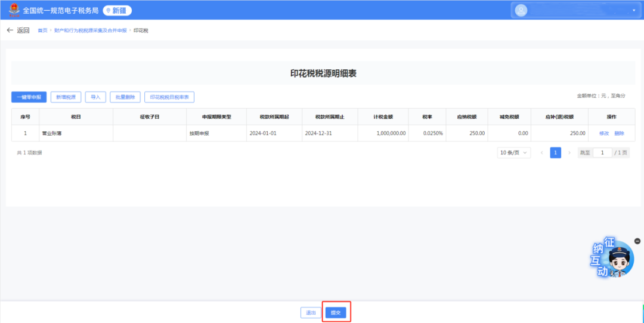Viewport: 644px width, 323px height.
Task: Click the 印花税 breadcrumb text
Action: click(141, 31)
